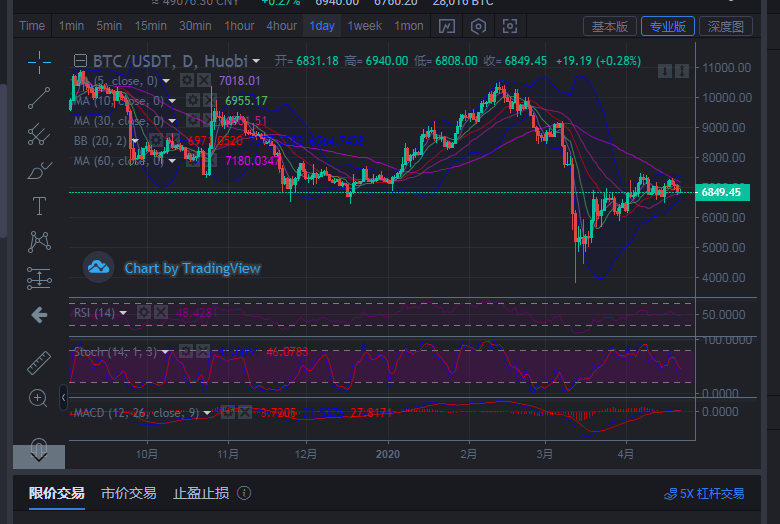The image size is (780, 524).
Task: Select the ruler measure tool
Action: [39, 362]
